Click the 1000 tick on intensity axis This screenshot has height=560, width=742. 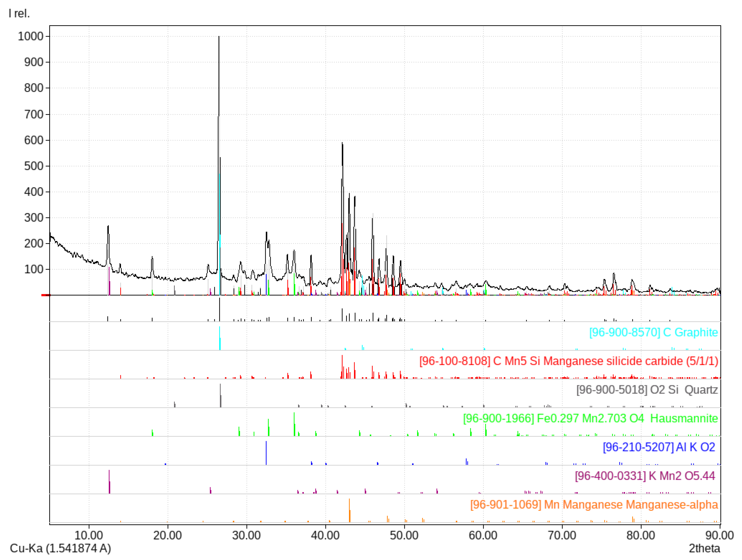30,36
